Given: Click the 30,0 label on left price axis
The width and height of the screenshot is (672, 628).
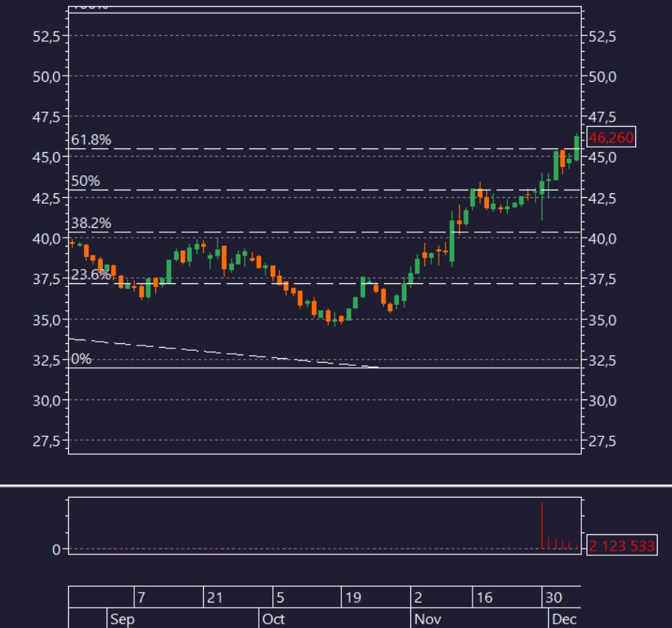Looking at the screenshot, I should pyautogui.click(x=46, y=400).
